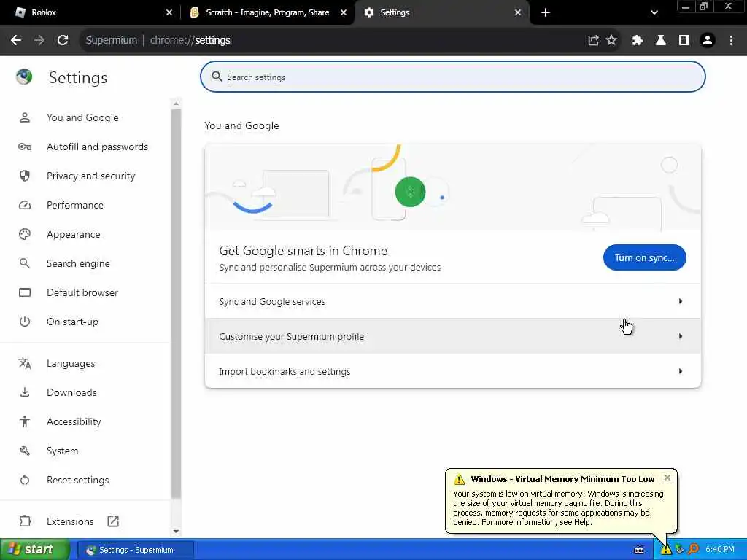Viewport: 747px width, 560px height.
Task: Open the Downloads settings section
Action: (x=71, y=392)
